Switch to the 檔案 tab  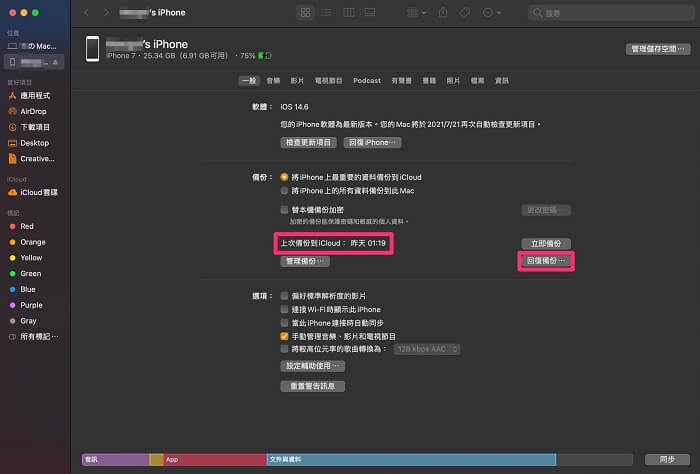(x=477, y=81)
